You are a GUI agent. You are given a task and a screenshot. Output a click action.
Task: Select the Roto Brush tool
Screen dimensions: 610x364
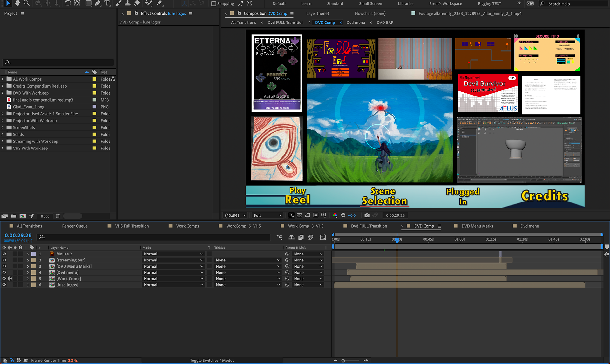(x=148, y=3)
